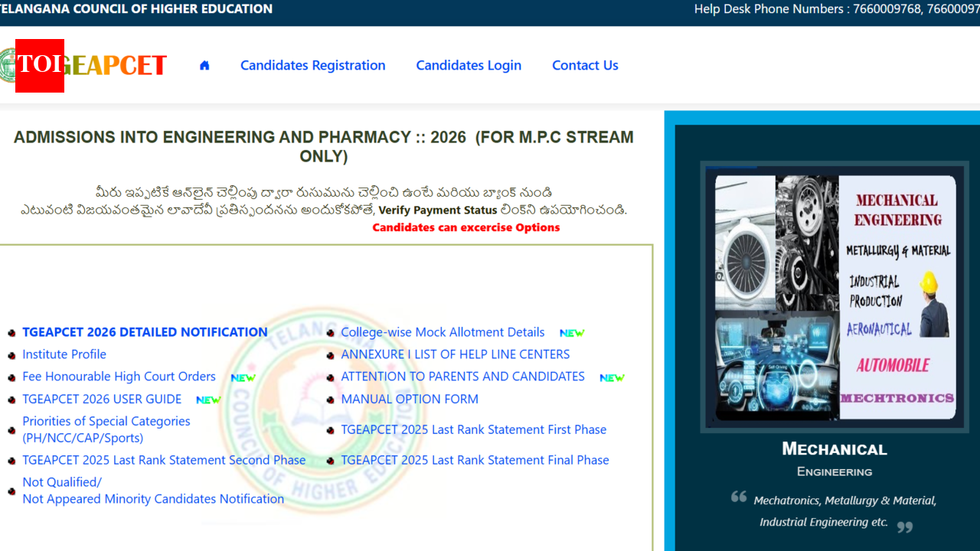The height and width of the screenshot is (551, 980).
Task: Click the NEW badge beside Attention to Parents
Action: pos(612,377)
